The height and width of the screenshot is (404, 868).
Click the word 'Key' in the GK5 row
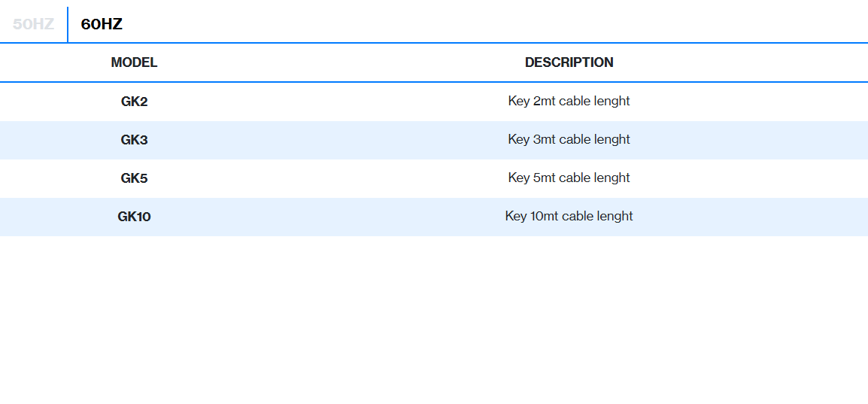[x=519, y=178]
